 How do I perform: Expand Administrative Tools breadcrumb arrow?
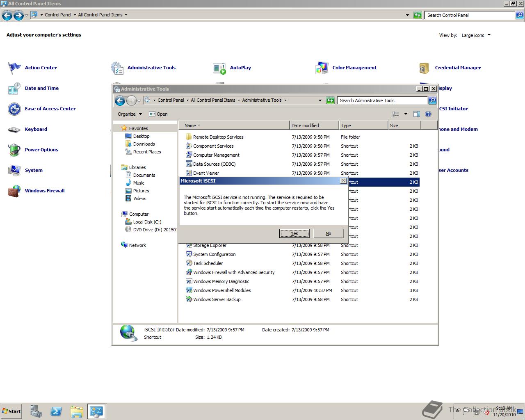point(285,100)
